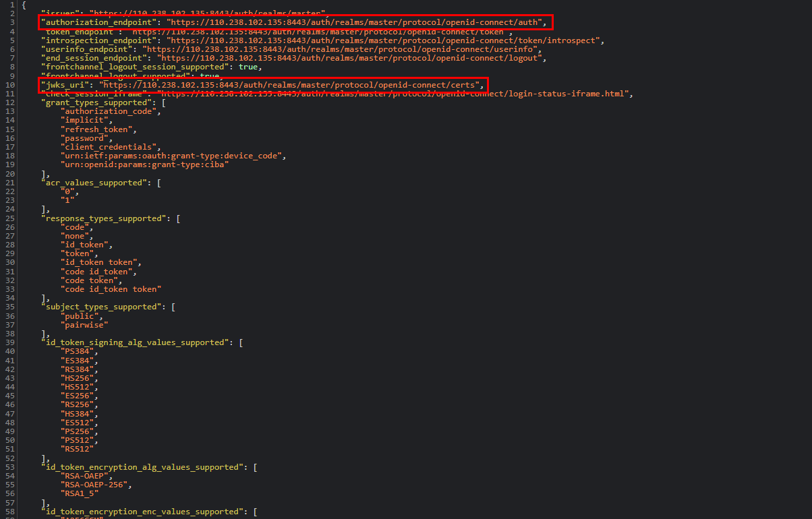Image resolution: width=812 pixels, height=519 pixels.
Task: Click the "pairwise" subject type value
Action: [81, 324]
